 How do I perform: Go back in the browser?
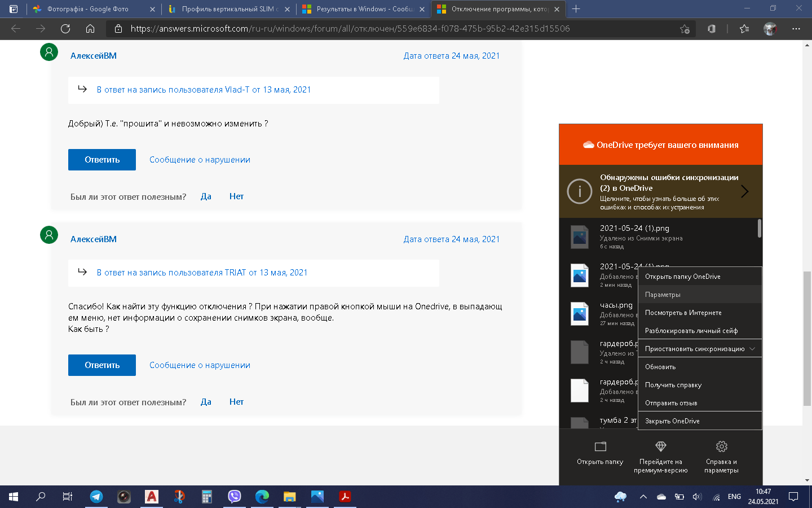coord(16,29)
